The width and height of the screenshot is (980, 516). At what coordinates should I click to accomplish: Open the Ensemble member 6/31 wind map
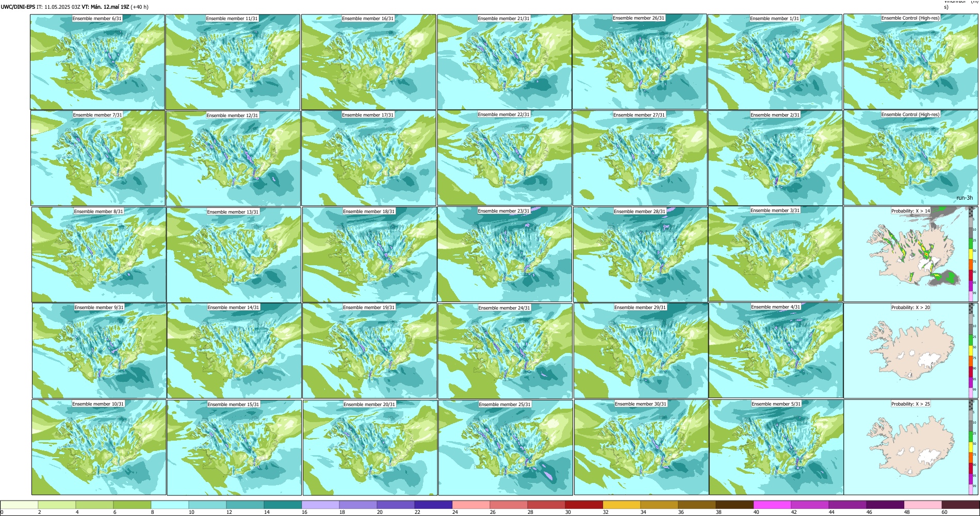tap(97, 62)
